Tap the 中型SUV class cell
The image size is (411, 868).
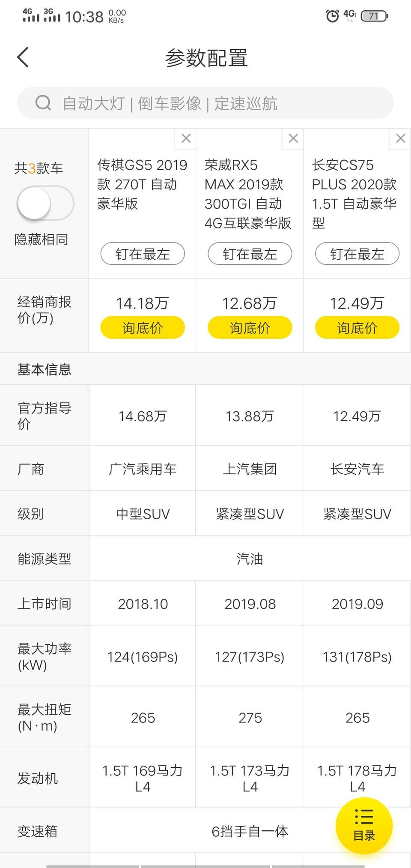pos(143,514)
